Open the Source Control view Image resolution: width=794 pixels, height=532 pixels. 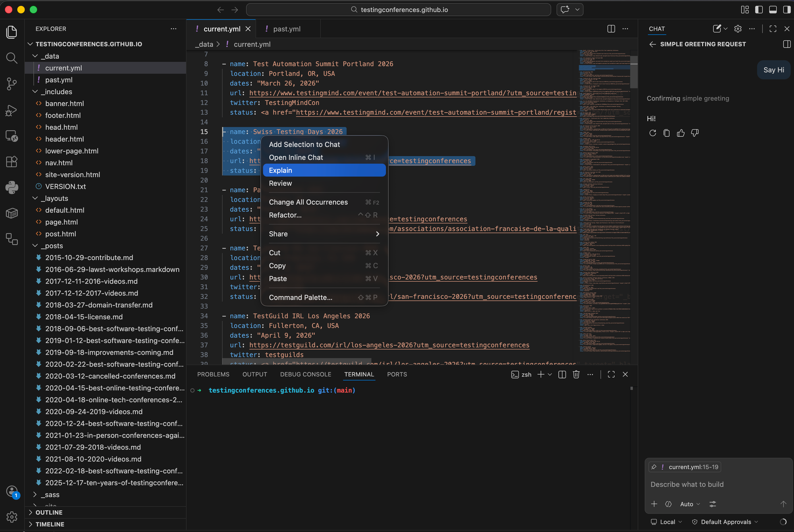coord(12,84)
